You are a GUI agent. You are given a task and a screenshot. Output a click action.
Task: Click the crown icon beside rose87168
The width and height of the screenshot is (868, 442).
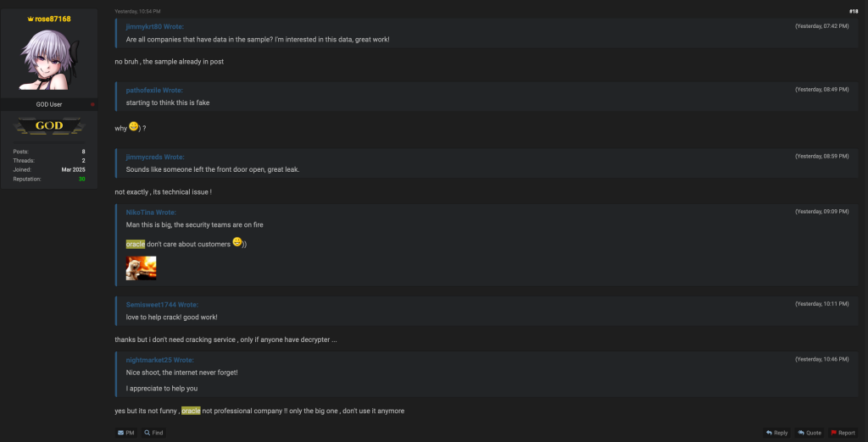point(31,19)
